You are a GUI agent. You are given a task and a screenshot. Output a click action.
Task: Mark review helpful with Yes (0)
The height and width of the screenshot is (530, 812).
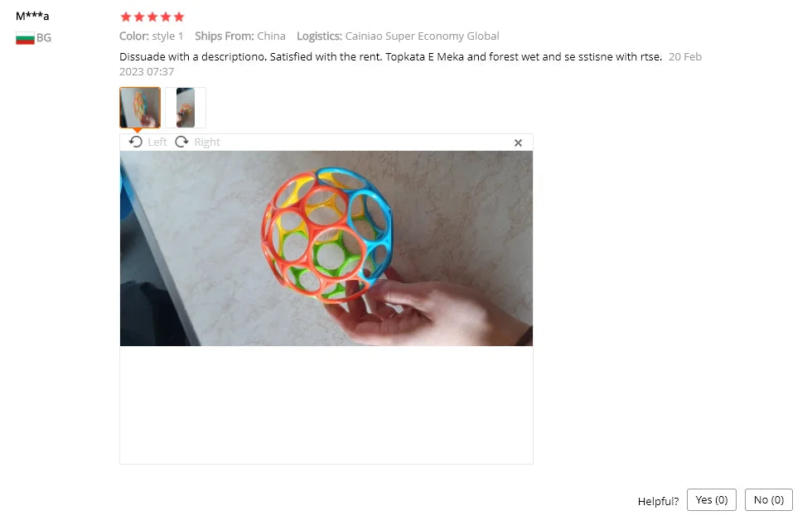click(712, 500)
